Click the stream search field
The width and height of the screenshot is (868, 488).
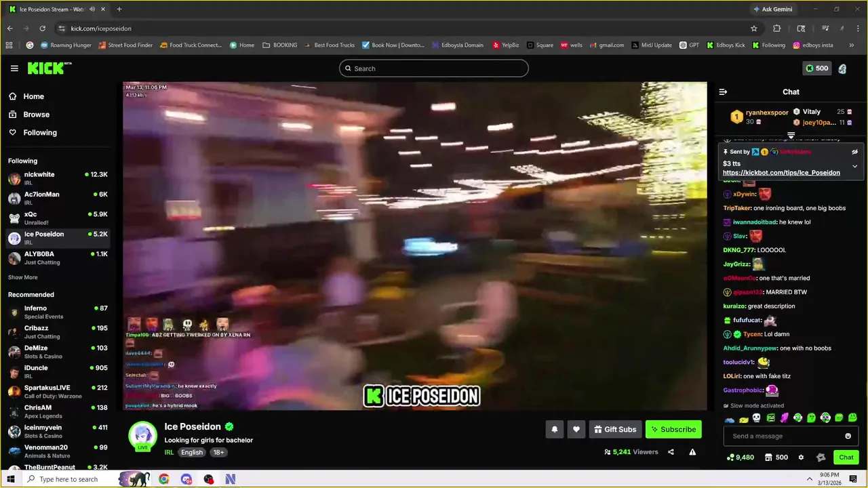pos(434,68)
